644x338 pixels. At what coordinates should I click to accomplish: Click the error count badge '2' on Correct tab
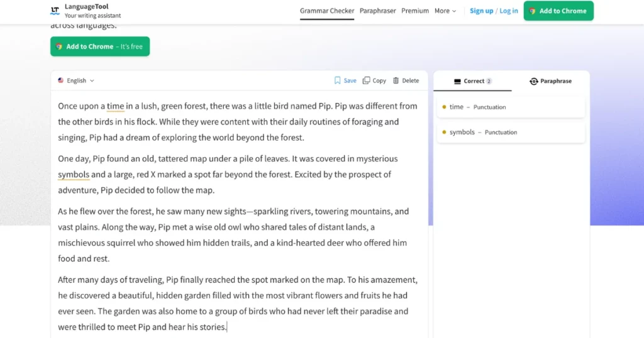(x=489, y=81)
